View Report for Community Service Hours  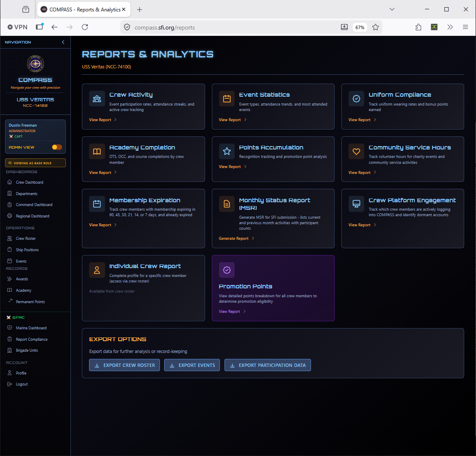coord(362,173)
